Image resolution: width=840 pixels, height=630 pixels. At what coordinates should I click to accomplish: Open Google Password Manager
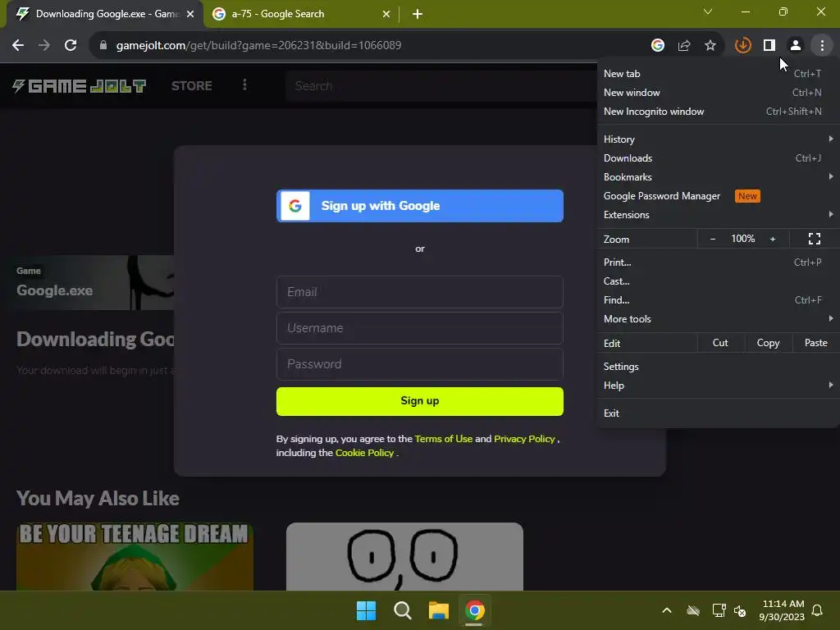click(x=718, y=195)
